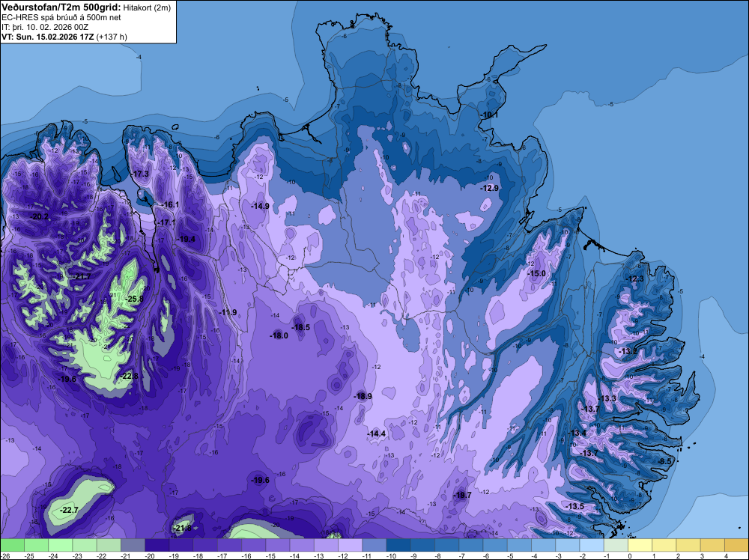Click the -12.3 temperature label
This screenshot has height=560, width=749.
tap(636, 279)
